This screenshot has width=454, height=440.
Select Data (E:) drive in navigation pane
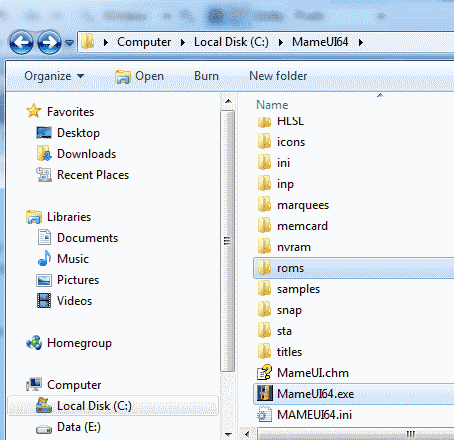(79, 427)
